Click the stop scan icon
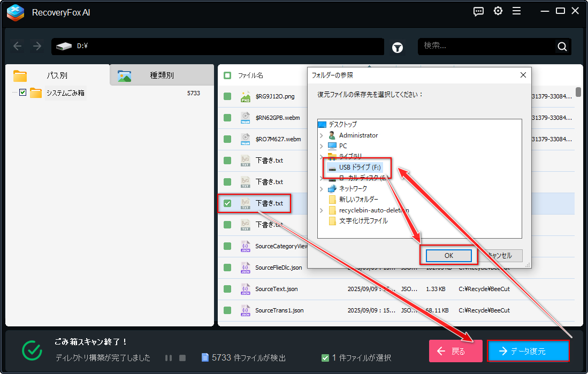 pos(182,357)
